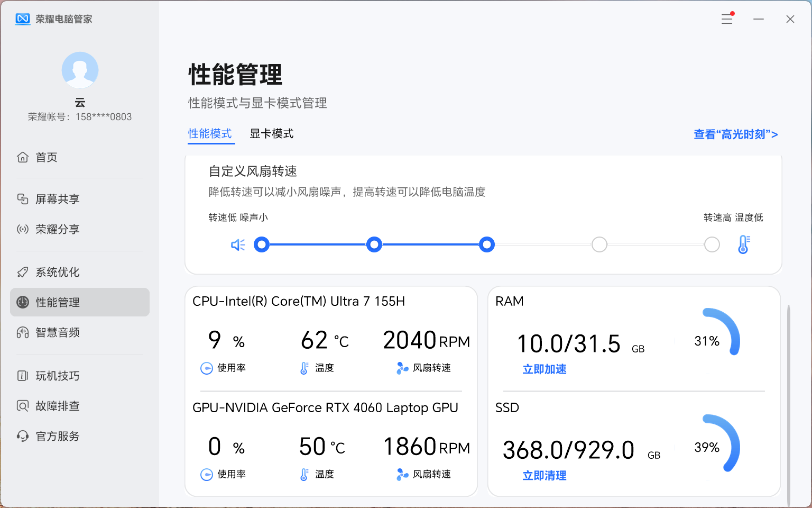Minimize the 荣耀电脑管家 window

[x=759, y=19]
